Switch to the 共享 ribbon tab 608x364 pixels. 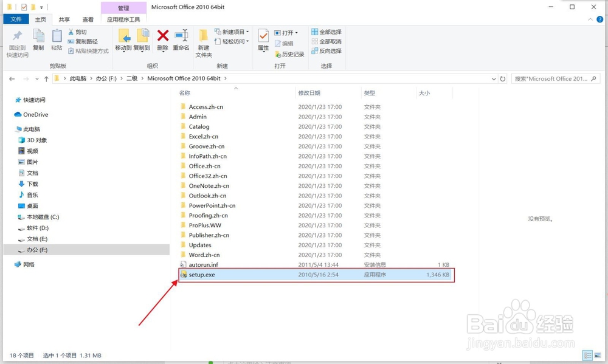click(x=64, y=19)
